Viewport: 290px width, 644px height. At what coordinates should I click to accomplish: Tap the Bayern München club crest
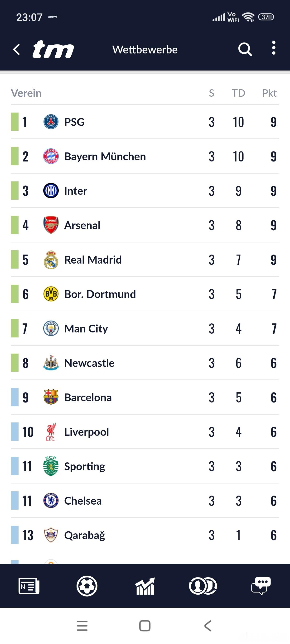(51, 156)
